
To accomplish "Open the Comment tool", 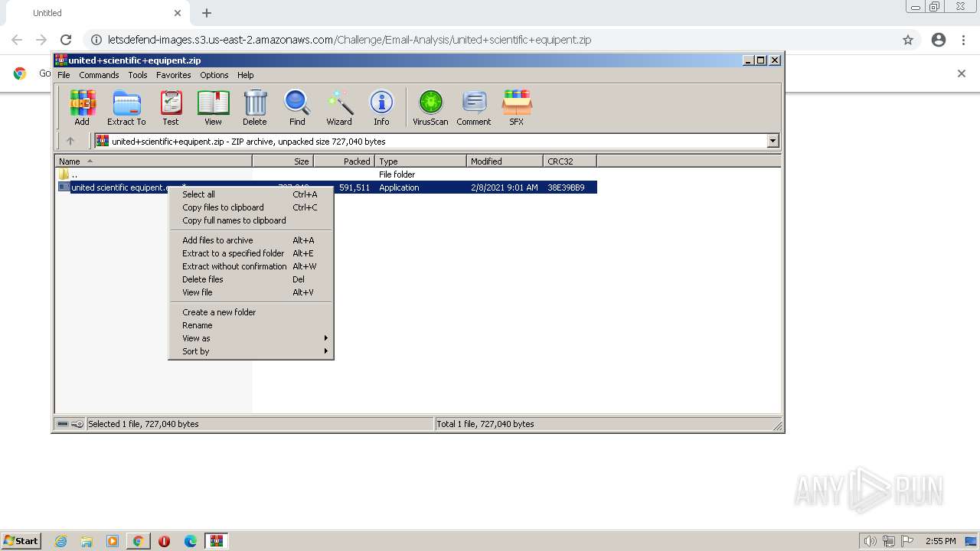I will 474,107.
